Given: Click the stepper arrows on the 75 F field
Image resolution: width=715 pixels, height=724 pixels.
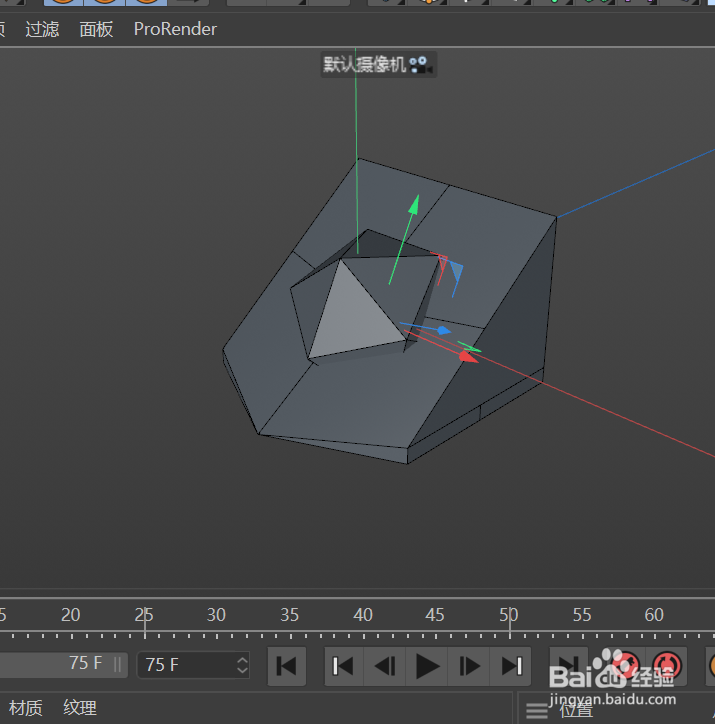Looking at the screenshot, I should (x=242, y=665).
